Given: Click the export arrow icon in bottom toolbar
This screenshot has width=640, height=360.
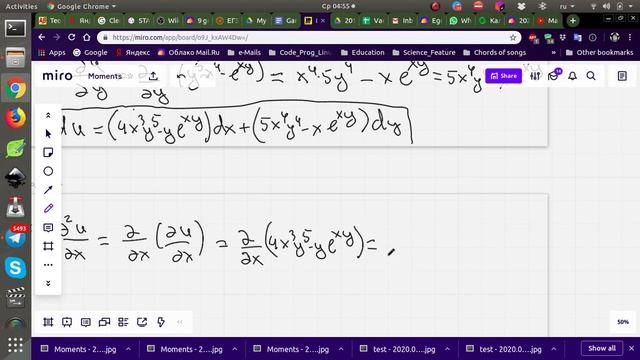Looking at the screenshot, I should (x=142, y=322).
